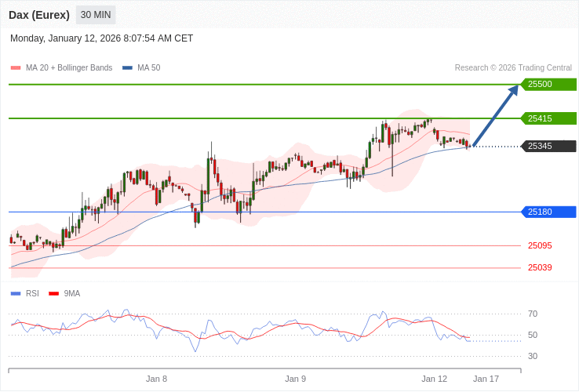Click the 25415 green resistance price tag
Screen dimensions: 579x392
(x=548, y=118)
